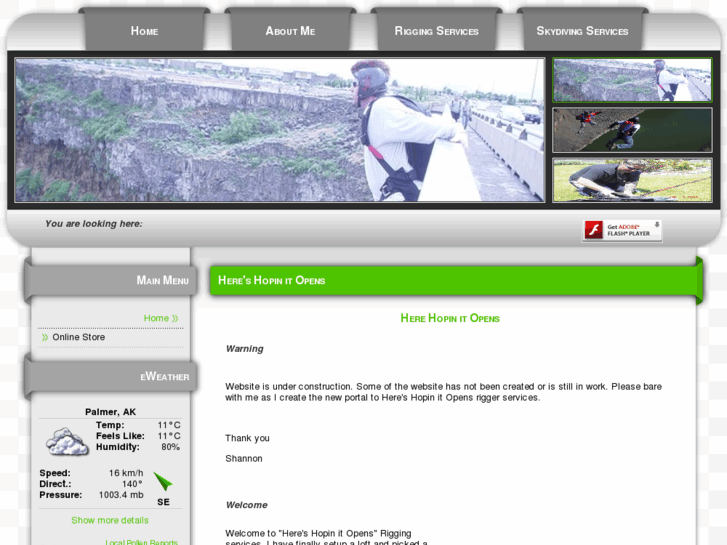727x545 pixels.
Task: Click the Humidity 80% value
Action: click(x=170, y=447)
